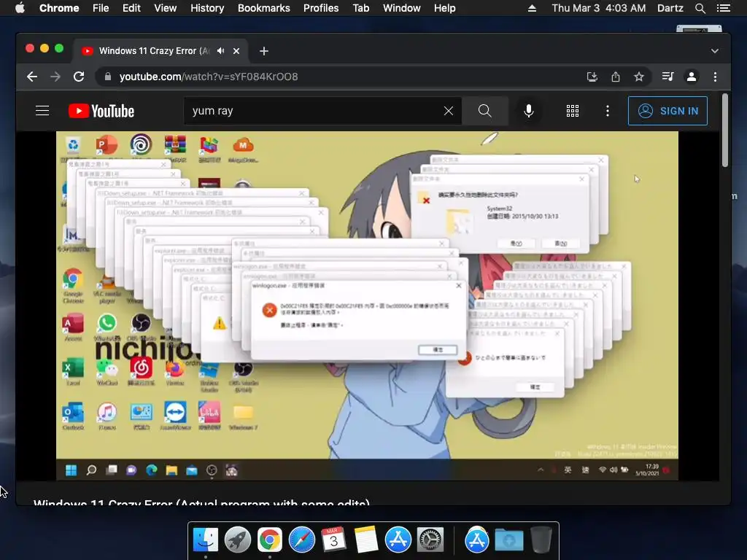Open Safari from the Dock
The image size is (747, 560).
click(x=301, y=540)
